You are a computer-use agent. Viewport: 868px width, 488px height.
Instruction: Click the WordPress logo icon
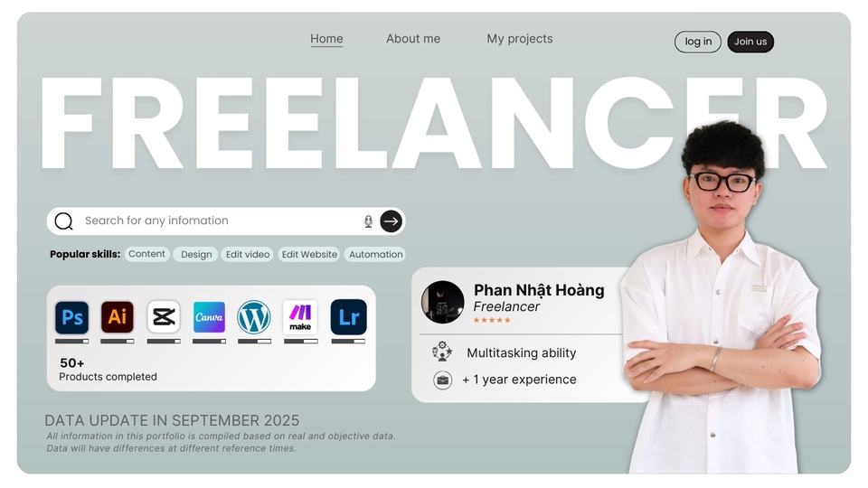click(x=254, y=317)
